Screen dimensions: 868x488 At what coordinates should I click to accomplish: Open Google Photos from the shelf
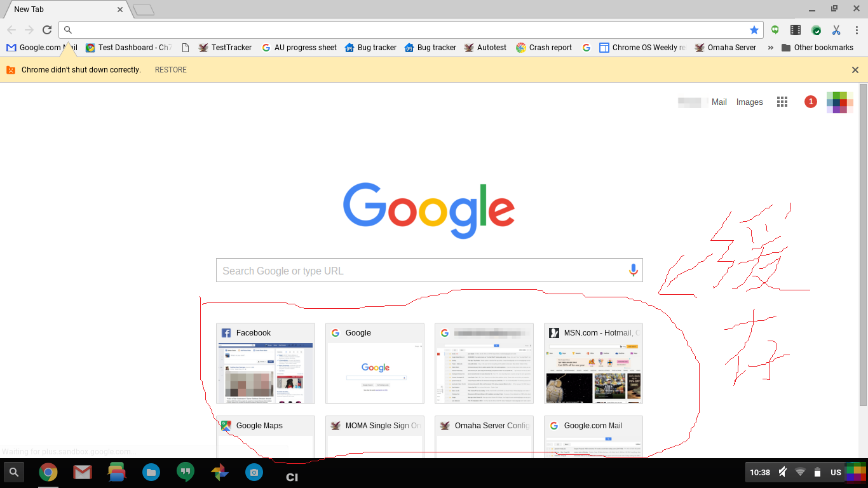coord(219,472)
